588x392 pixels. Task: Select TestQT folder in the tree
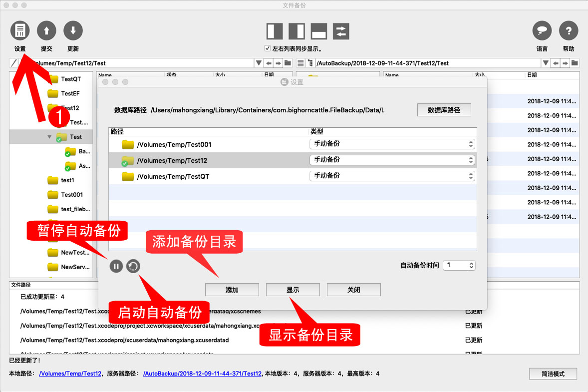coord(70,79)
